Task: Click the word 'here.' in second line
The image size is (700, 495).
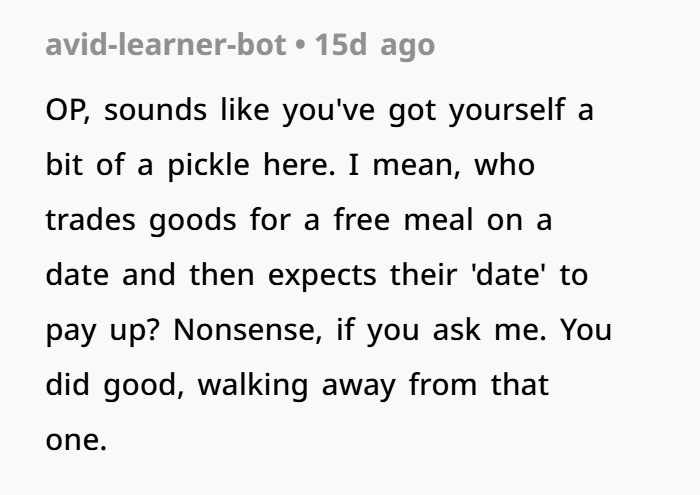Action: click(299, 166)
